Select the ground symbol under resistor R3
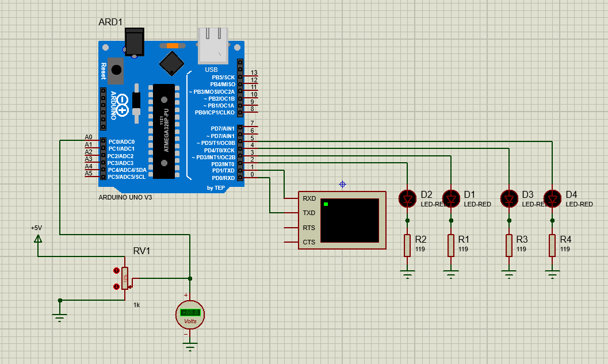The width and height of the screenshot is (608, 364). pos(509,274)
